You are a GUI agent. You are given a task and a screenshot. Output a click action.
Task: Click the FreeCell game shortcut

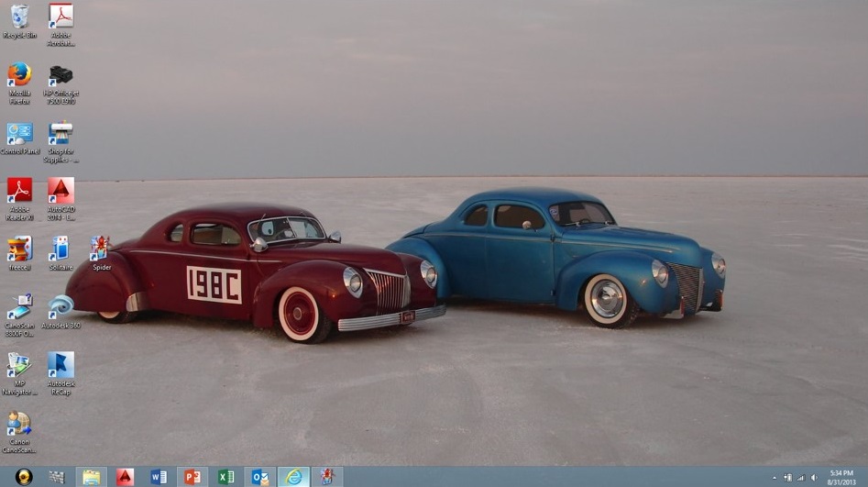pyautogui.click(x=19, y=249)
